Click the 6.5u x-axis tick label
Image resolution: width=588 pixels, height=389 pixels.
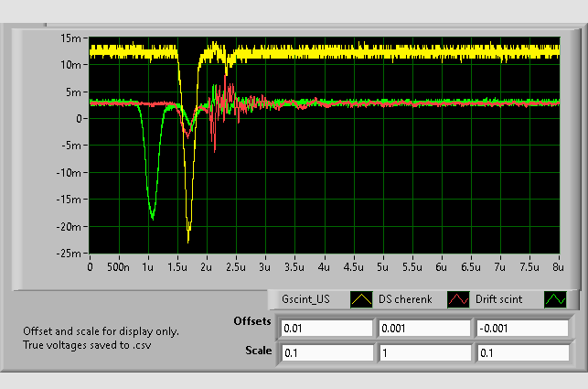tap(471, 267)
